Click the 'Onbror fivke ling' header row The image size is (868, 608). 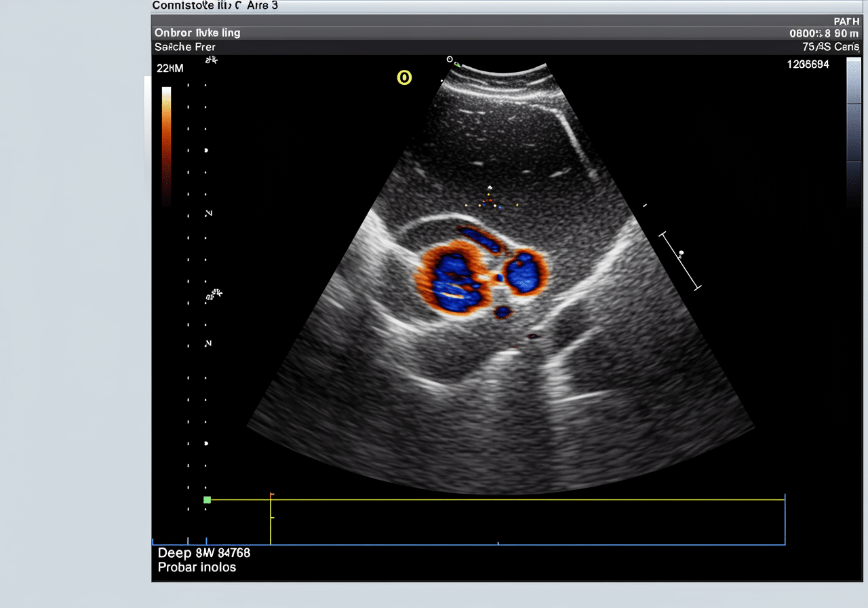pyautogui.click(x=197, y=33)
